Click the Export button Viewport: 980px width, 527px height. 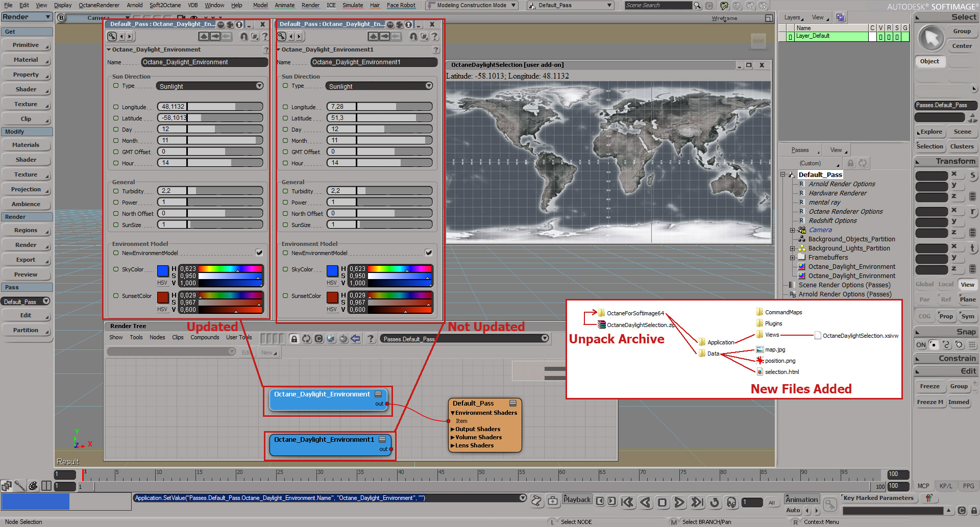[26, 260]
